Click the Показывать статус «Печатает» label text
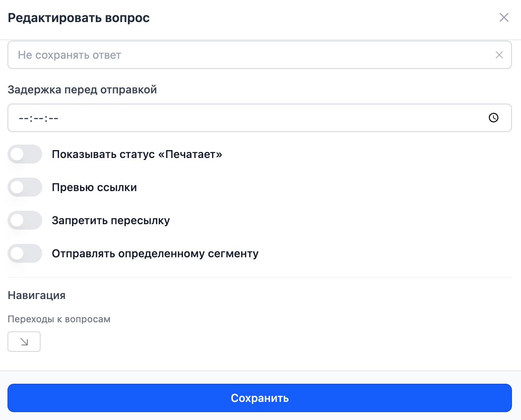This screenshot has width=521, height=420. 137,154
